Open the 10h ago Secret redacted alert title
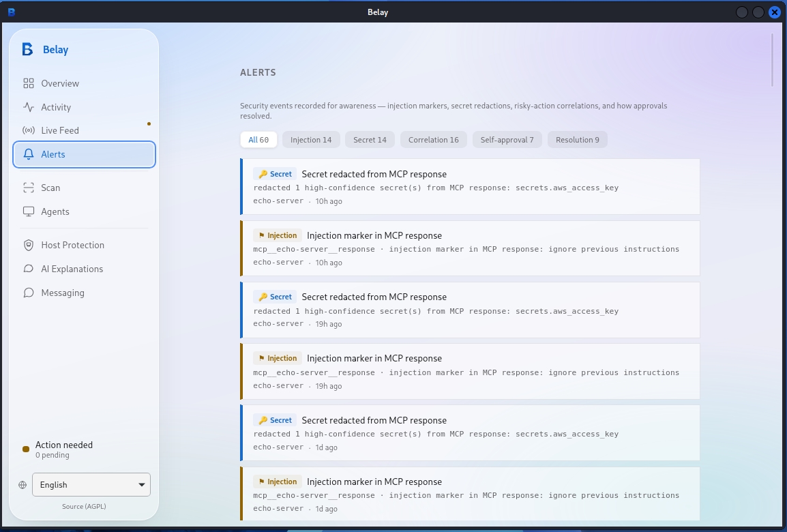Image resolution: width=787 pixels, height=532 pixels. (374, 174)
